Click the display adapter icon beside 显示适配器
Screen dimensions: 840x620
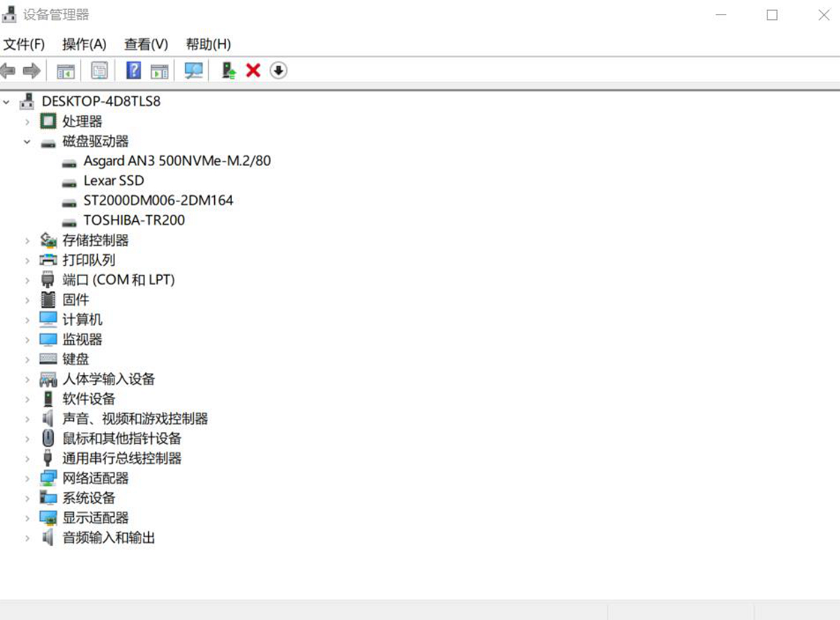pos(48,517)
